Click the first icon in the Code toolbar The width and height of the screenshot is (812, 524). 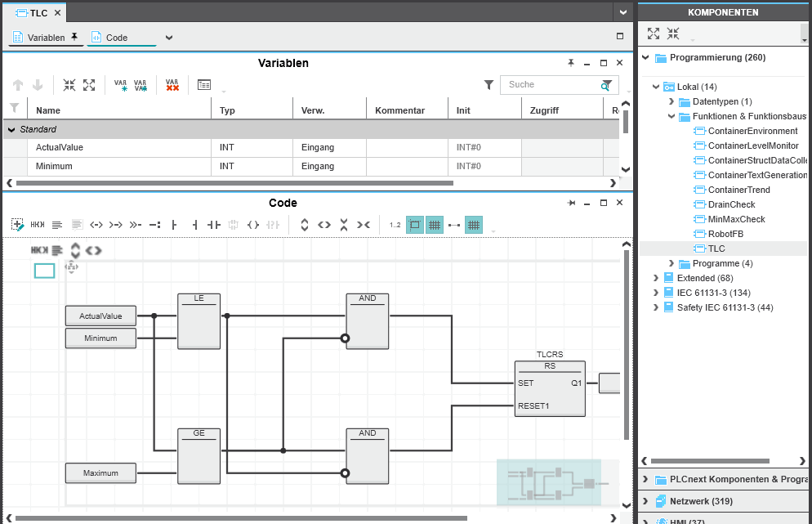18,224
